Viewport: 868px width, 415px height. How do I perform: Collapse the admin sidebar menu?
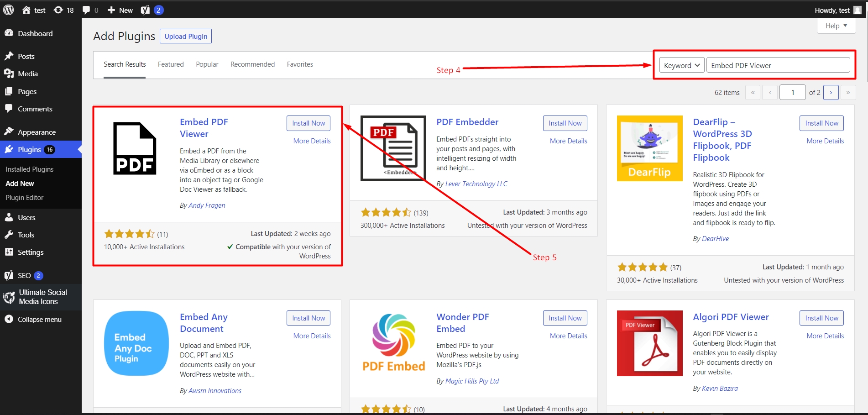[39, 319]
